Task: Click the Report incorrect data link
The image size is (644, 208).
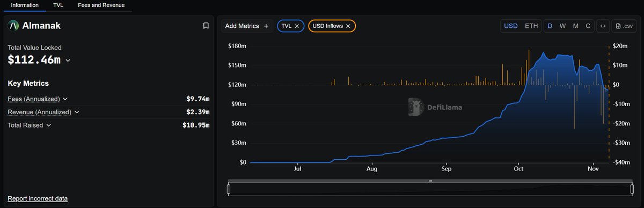Action: 38,198
